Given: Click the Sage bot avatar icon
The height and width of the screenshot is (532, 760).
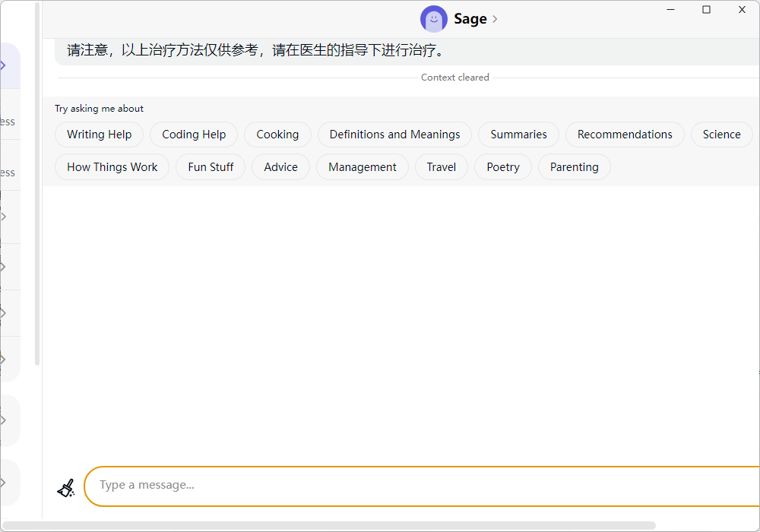Looking at the screenshot, I should tap(434, 19).
